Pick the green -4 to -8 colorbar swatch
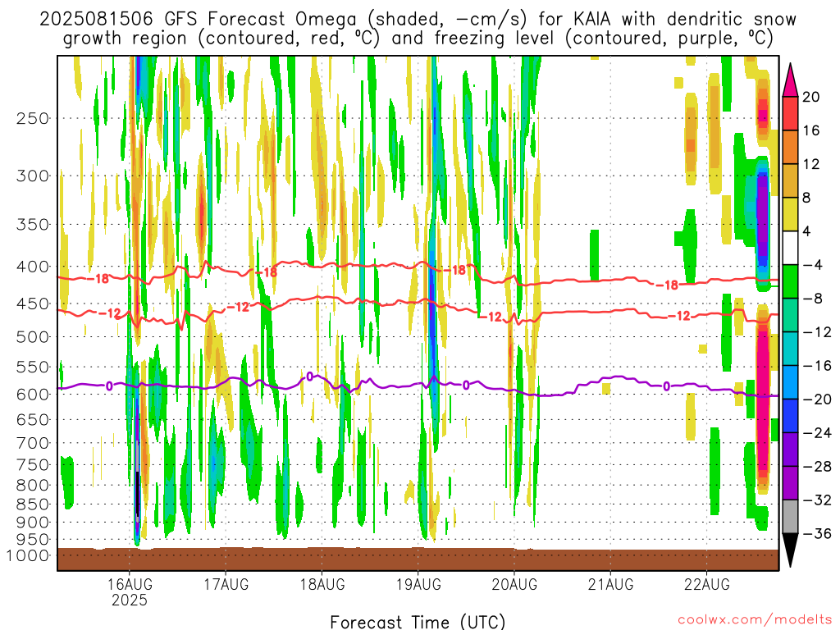840x630 pixels. click(x=790, y=281)
